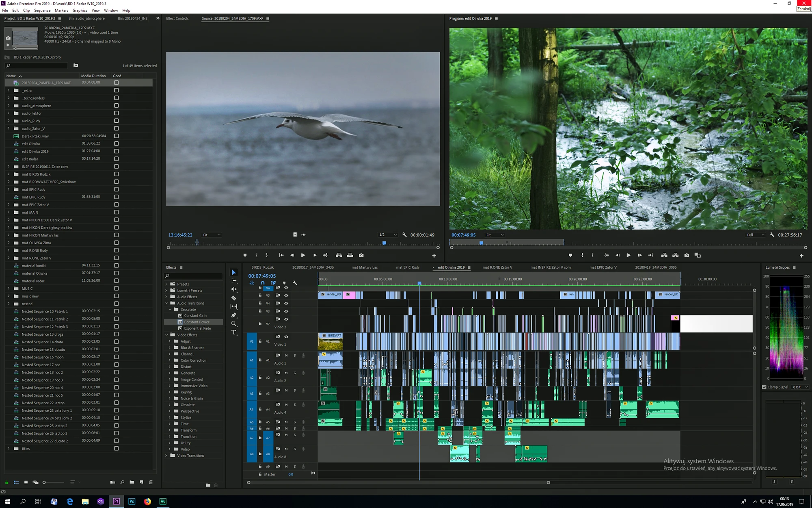Open the 8 Bit scopes dropdown
Screen dimensions: 812x508
click(801, 387)
